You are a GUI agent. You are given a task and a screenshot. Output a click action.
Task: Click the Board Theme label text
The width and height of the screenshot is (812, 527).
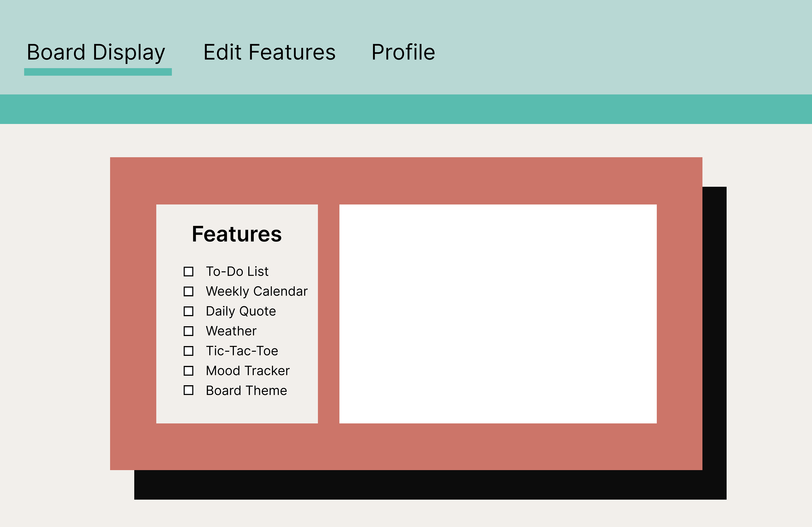pyautogui.click(x=246, y=390)
